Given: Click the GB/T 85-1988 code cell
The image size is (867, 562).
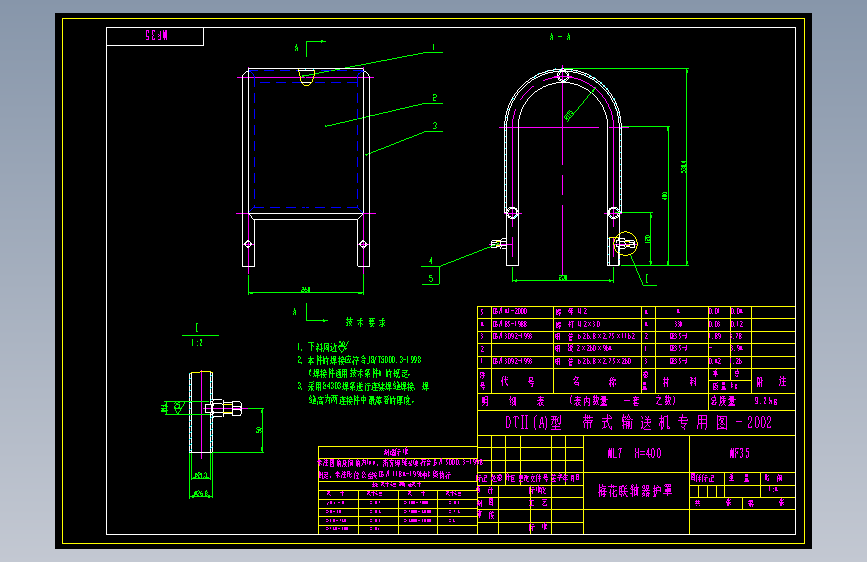Looking at the screenshot, I should coord(510,324).
